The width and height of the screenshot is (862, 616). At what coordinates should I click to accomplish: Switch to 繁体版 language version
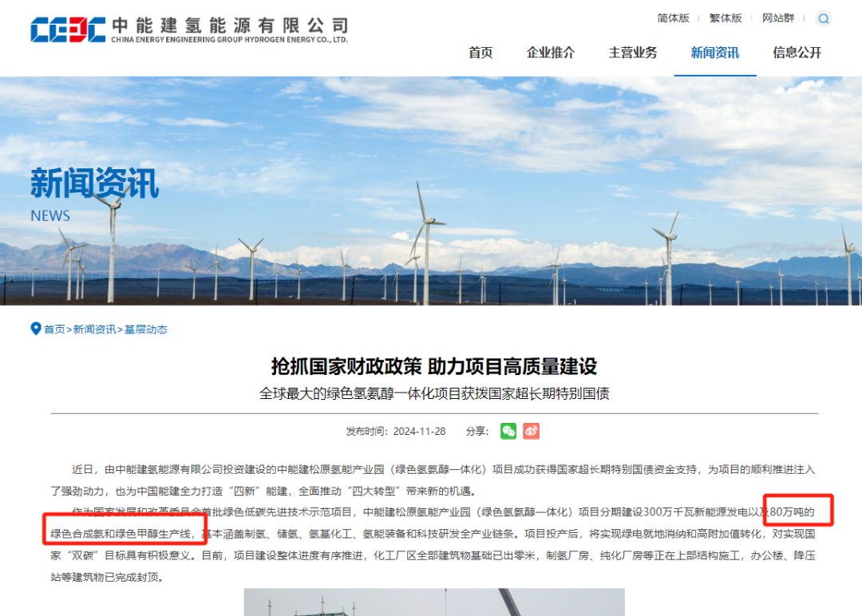click(x=726, y=18)
